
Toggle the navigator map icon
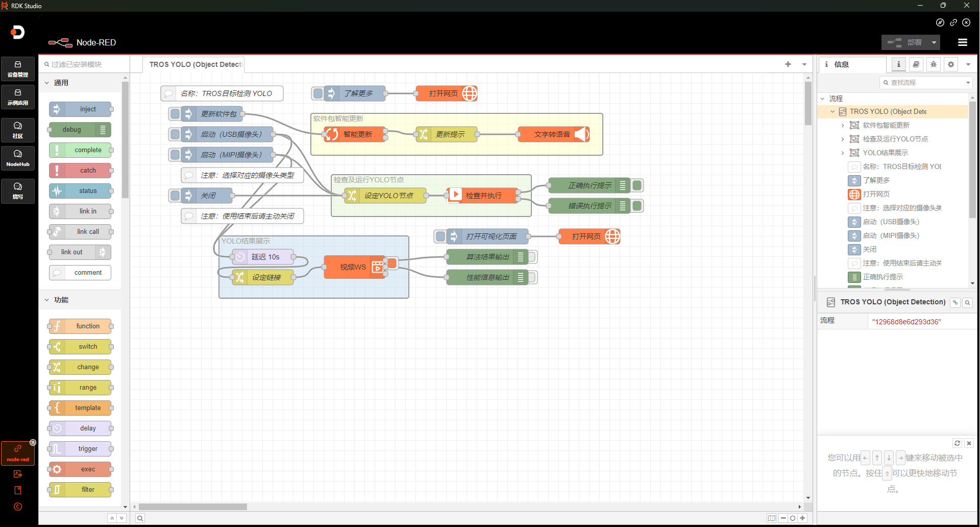pos(771,518)
